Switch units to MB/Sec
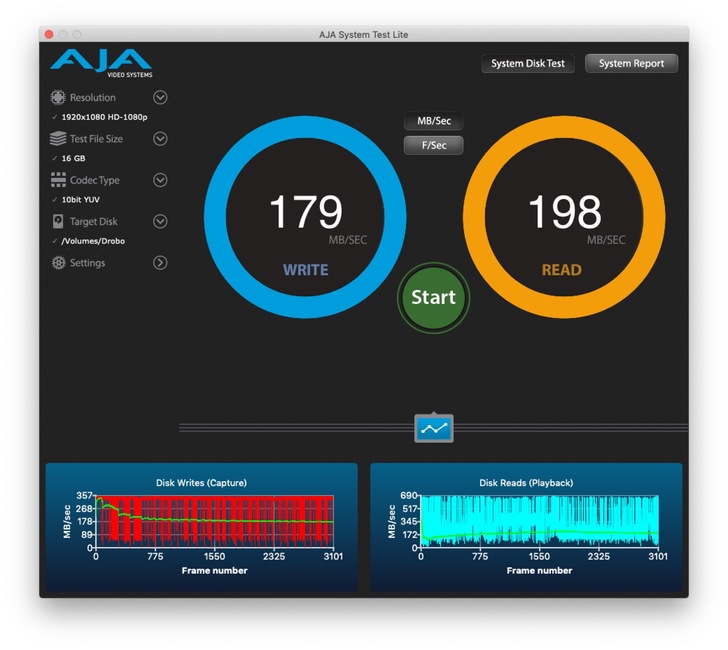Viewport: 728px width, 650px height. pos(434,121)
